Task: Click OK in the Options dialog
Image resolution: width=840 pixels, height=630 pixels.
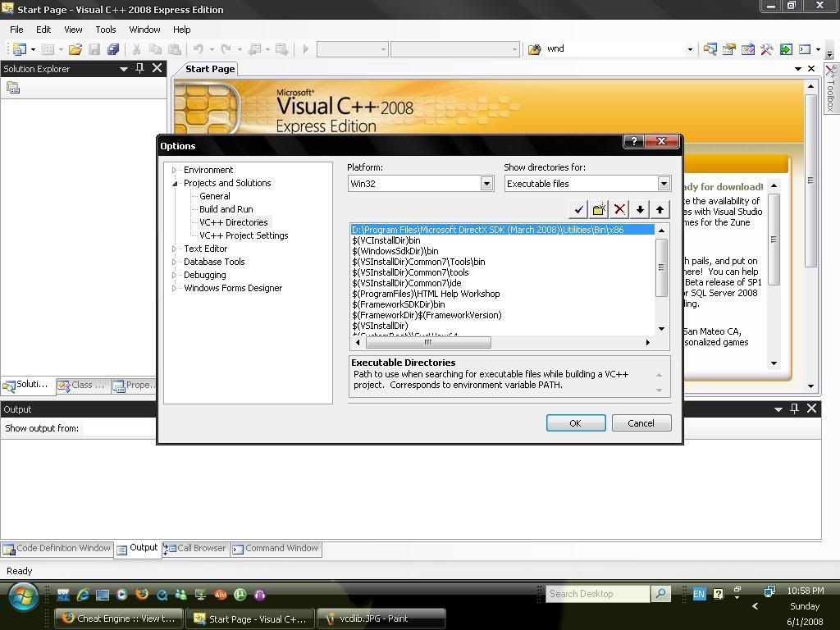Action: 576,423
